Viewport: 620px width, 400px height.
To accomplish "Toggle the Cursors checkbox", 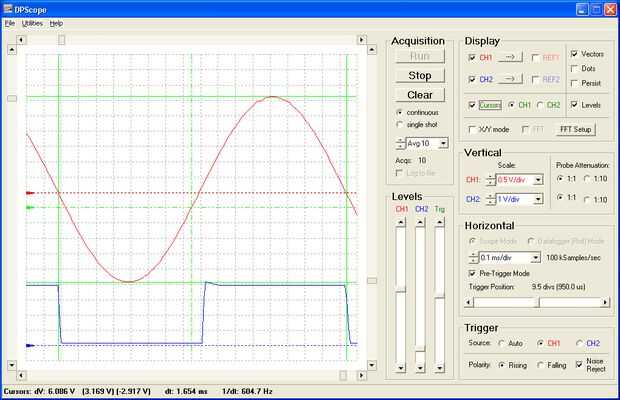I will pos(472,105).
